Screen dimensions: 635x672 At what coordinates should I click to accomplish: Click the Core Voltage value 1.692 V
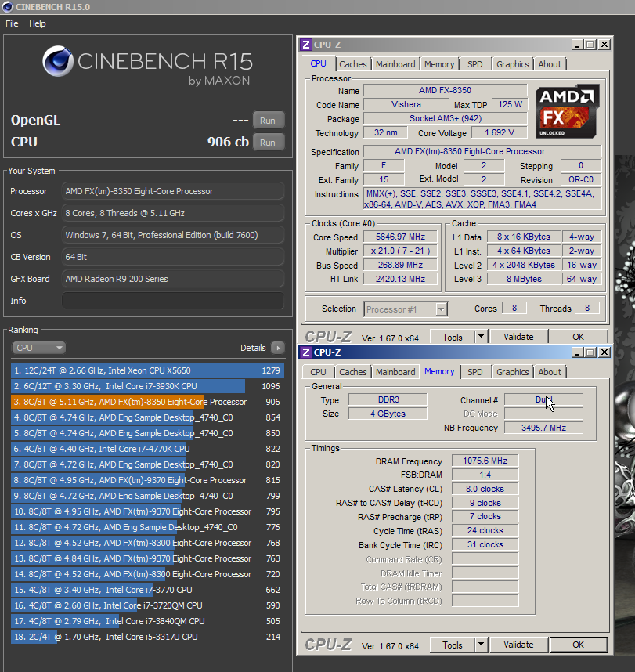click(x=500, y=133)
